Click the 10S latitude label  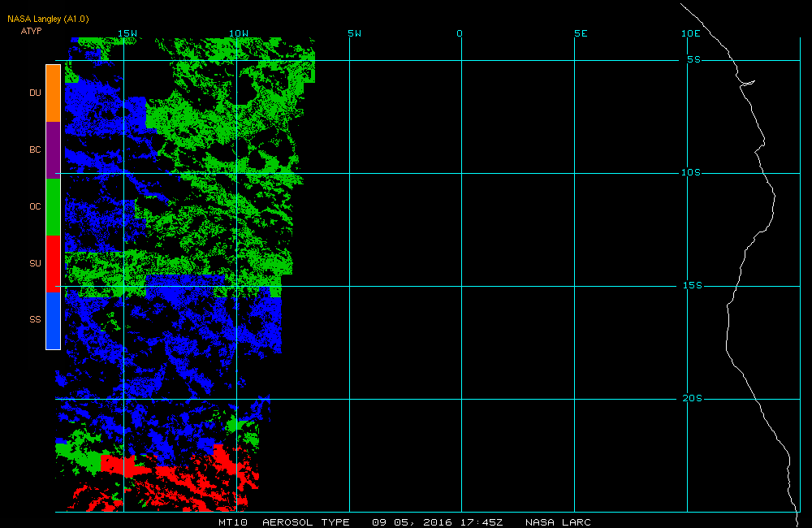pyautogui.click(x=691, y=172)
